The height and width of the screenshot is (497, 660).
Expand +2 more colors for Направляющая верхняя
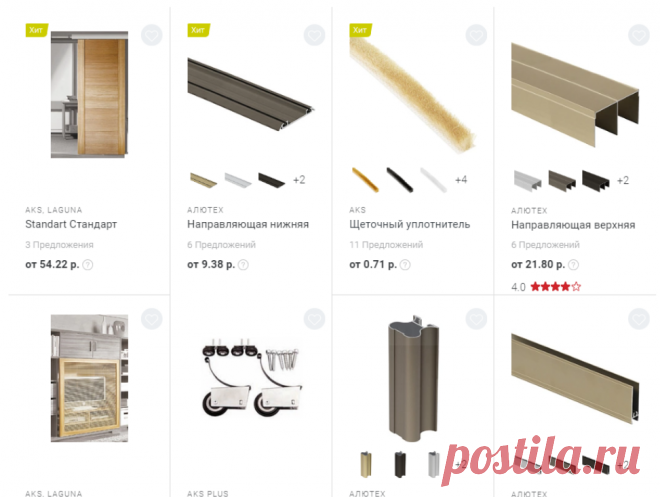pyautogui.click(x=623, y=181)
